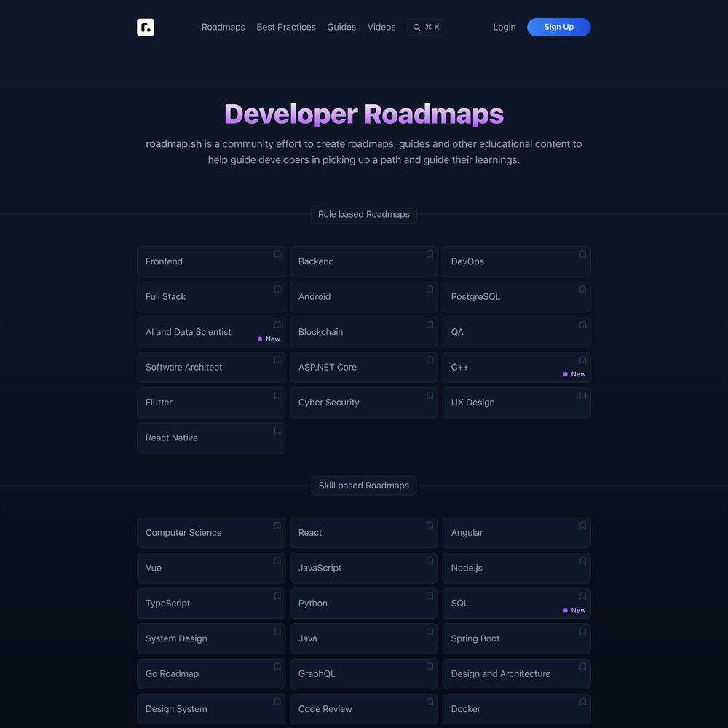Click the Login link
The height and width of the screenshot is (728, 728).
click(505, 27)
